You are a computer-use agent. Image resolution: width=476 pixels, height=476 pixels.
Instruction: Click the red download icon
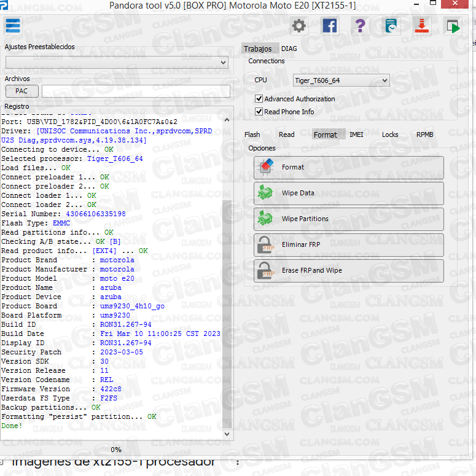[x=422, y=26]
